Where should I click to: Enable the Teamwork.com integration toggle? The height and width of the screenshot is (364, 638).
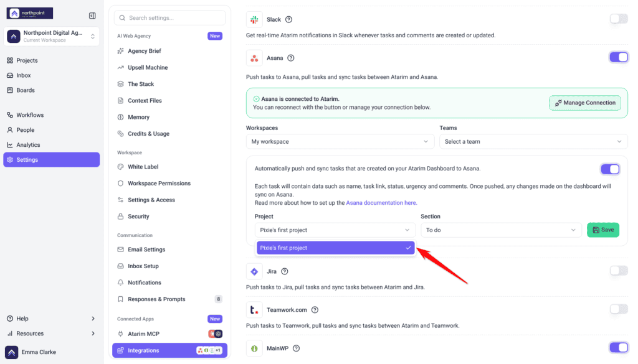[619, 309]
